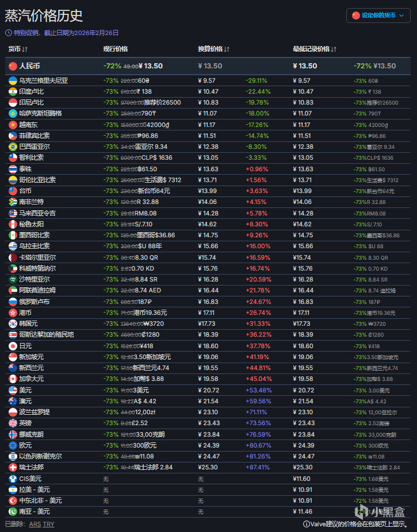Image resolution: width=417 pixels, height=532 pixels.
Task: Select the 科威特第纳尔 currency name
Action: click(37, 268)
